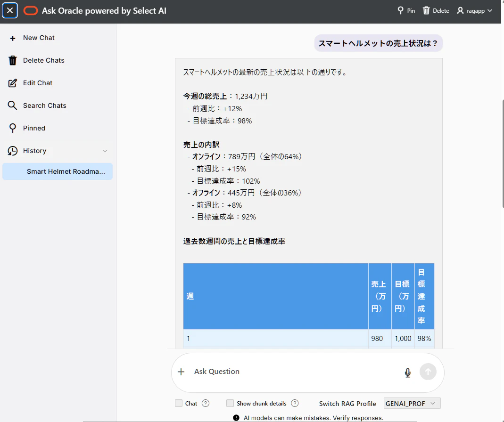Collapse the History section chevron
This screenshot has height=422, width=504.
click(105, 151)
